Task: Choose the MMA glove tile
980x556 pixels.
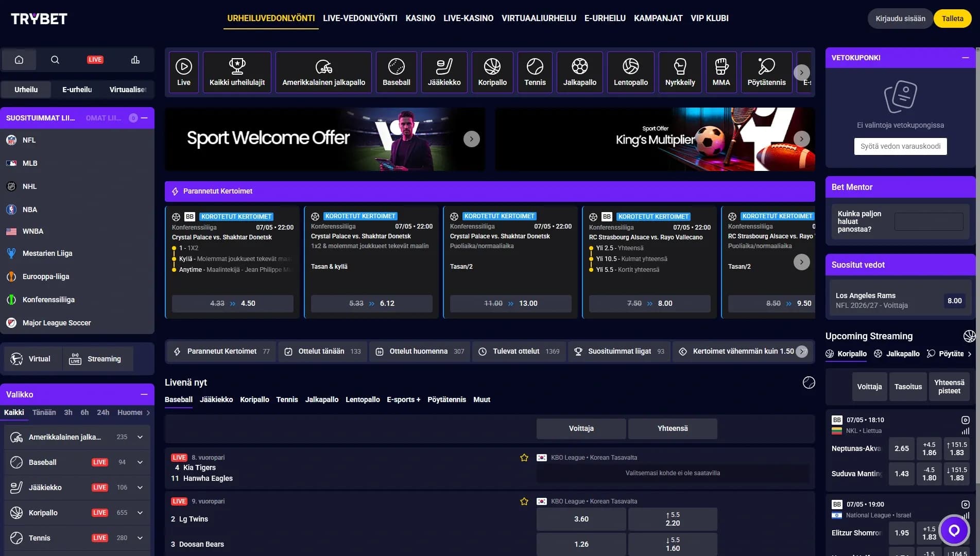Action: coord(721,72)
